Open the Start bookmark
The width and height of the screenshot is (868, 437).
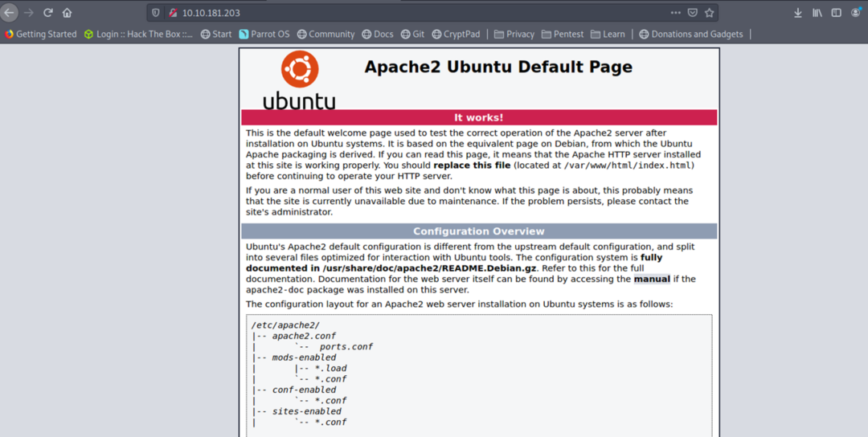click(x=216, y=35)
